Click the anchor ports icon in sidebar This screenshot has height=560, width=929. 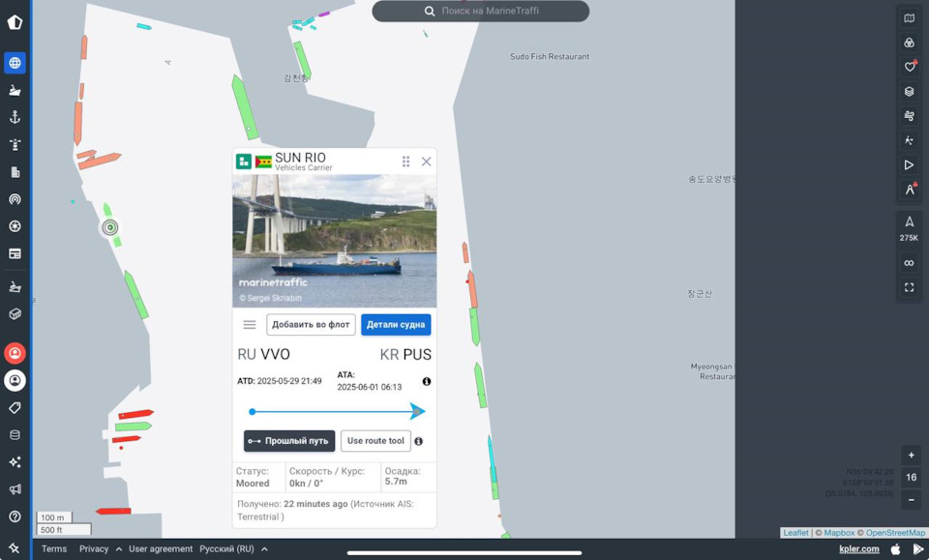pos(15,117)
